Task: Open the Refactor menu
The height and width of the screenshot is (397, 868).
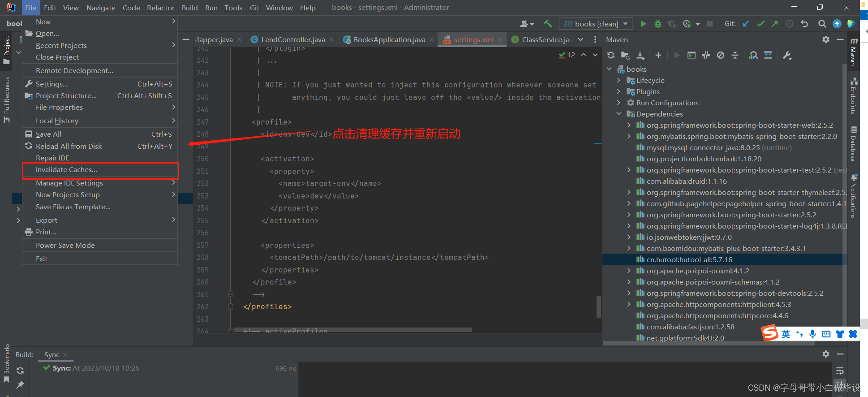Action: coord(160,8)
